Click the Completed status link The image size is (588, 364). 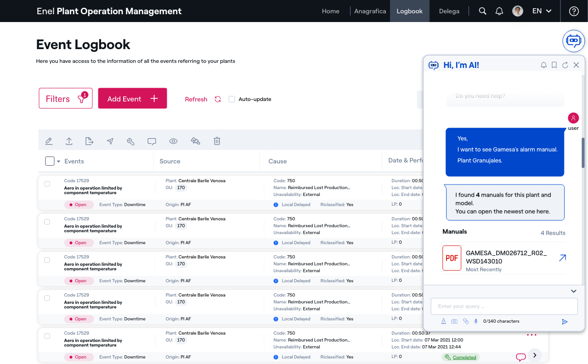464,357
